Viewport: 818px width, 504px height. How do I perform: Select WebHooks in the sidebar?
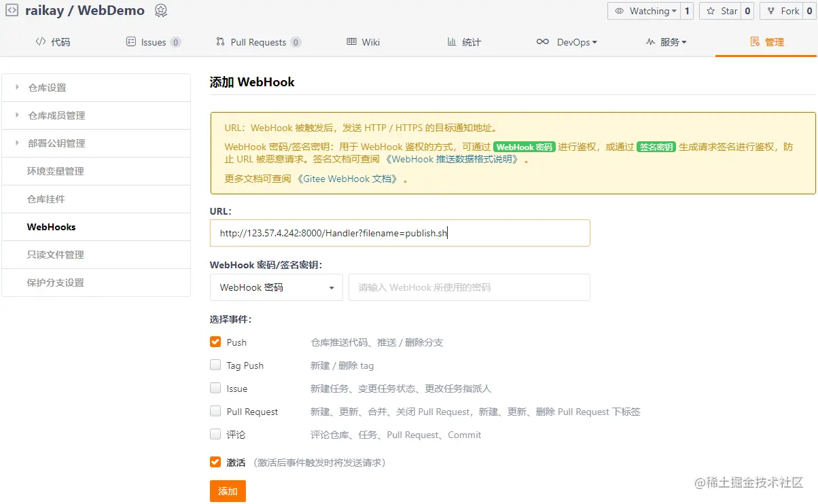click(x=96, y=227)
